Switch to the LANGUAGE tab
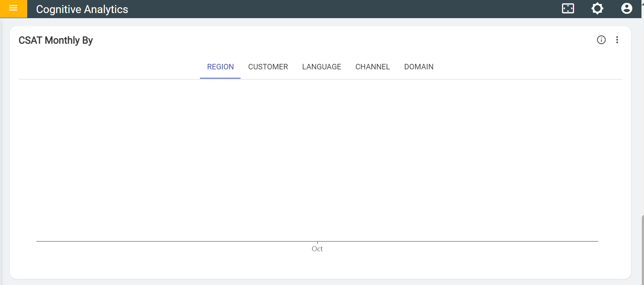 tap(321, 67)
